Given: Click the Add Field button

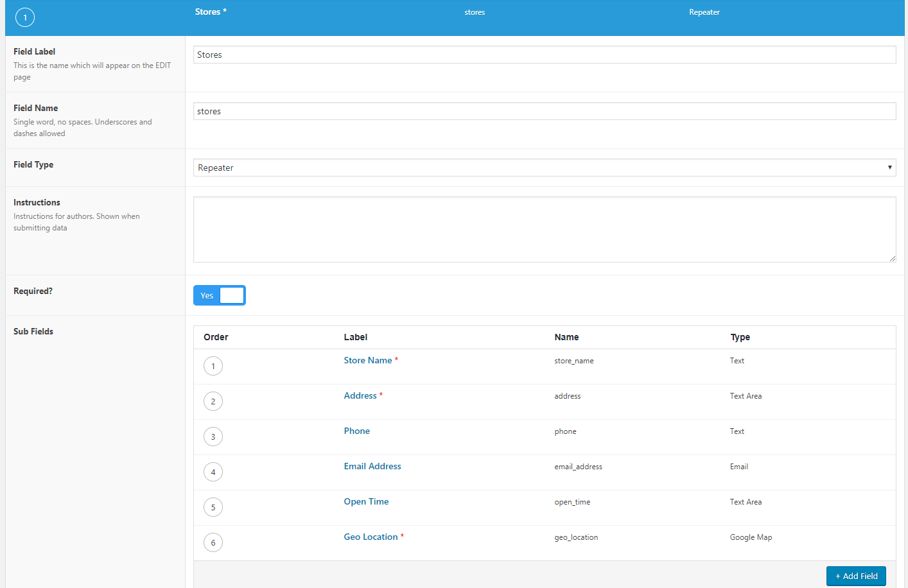Looking at the screenshot, I should [x=856, y=576].
